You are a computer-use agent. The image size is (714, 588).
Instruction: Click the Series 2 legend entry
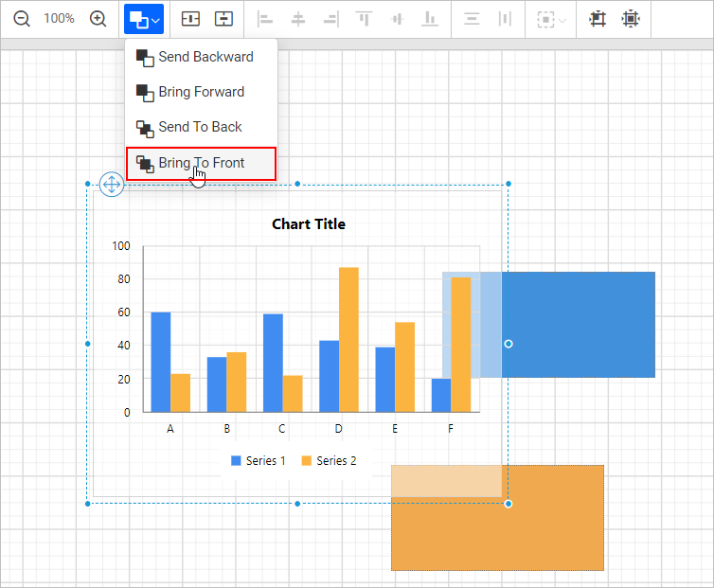tap(330, 461)
